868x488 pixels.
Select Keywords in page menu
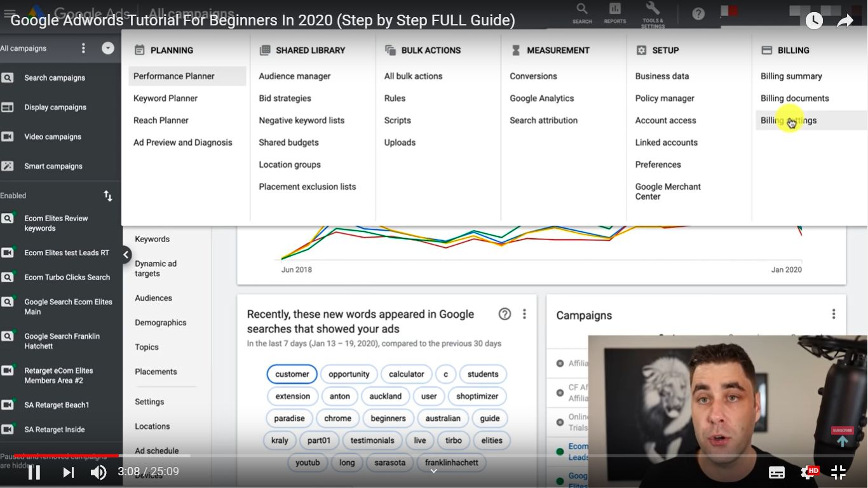click(152, 240)
